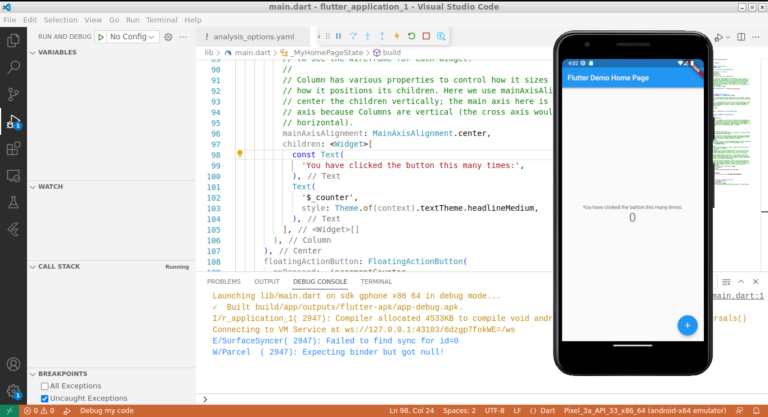Tap the plus floating button in emulator
Viewport: 768px width, 417px height.
point(687,325)
